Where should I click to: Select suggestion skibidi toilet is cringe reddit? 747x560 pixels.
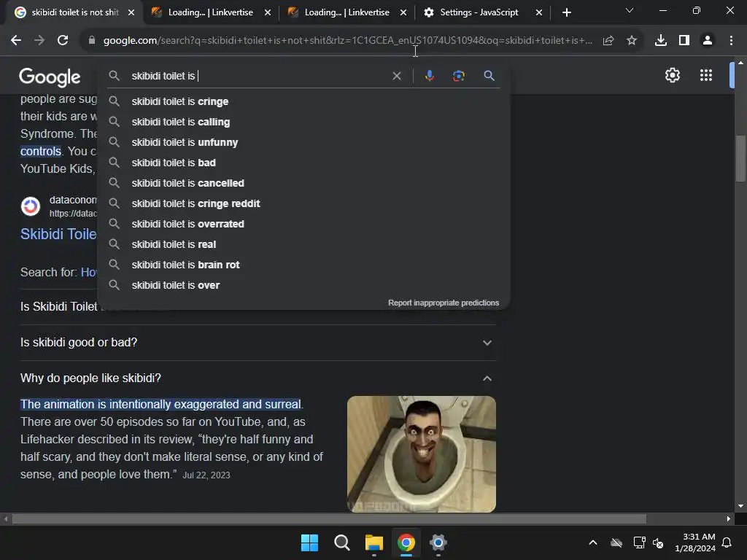click(x=303, y=204)
